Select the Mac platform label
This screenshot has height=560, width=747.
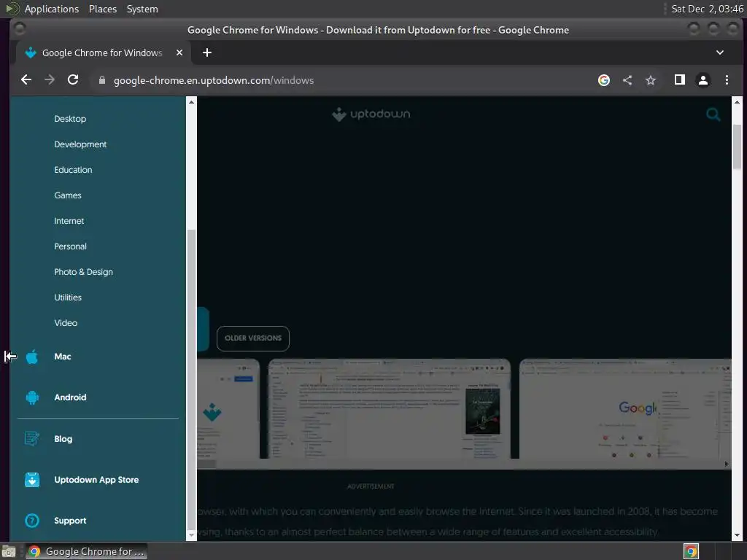(x=63, y=357)
